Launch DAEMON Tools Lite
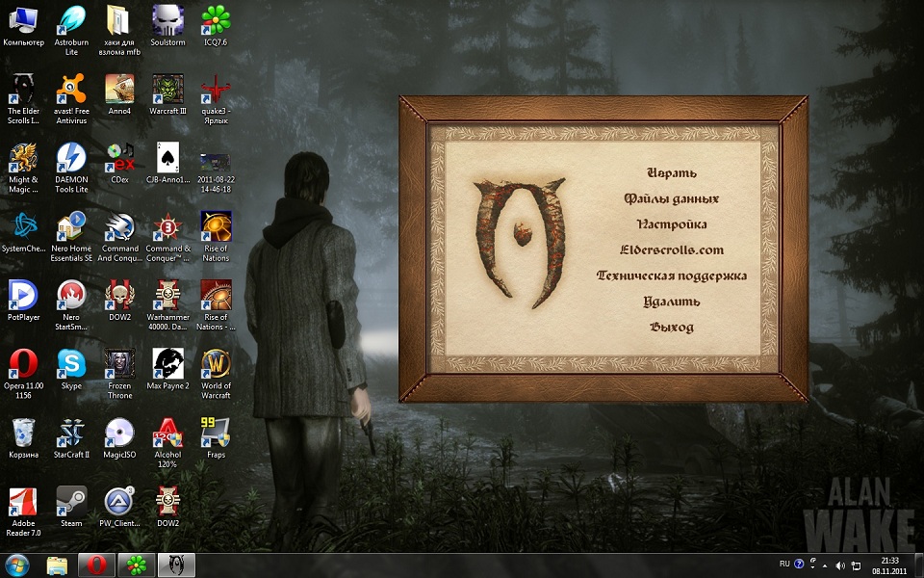 coord(71,159)
